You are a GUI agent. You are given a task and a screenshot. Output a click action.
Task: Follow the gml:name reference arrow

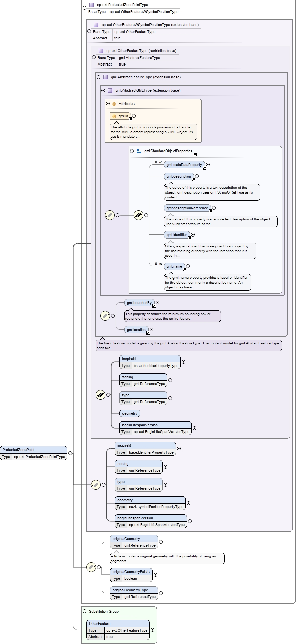pyautogui.click(x=184, y=269)
